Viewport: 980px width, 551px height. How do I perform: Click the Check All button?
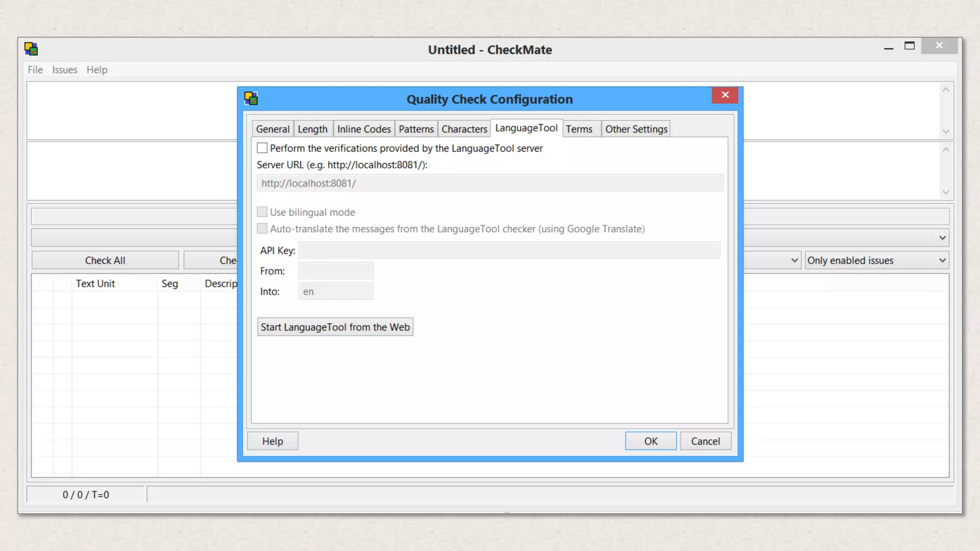[105, 261]
